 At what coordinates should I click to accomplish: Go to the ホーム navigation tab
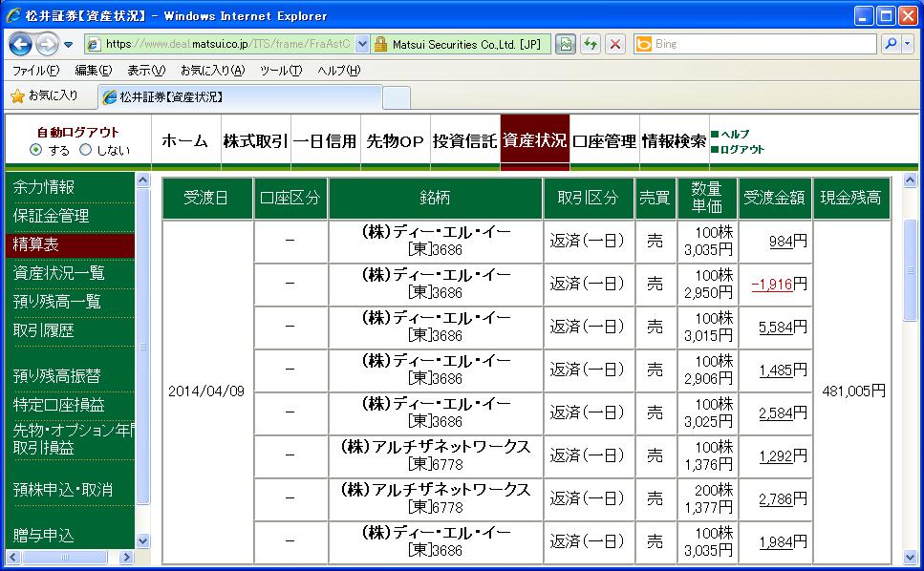click(x=185, y=140)
